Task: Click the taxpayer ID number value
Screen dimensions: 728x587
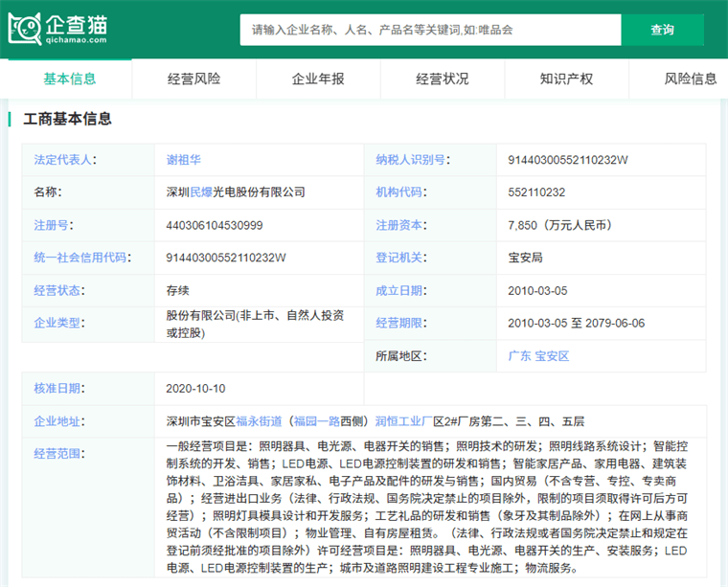Action: coord(567,160)
